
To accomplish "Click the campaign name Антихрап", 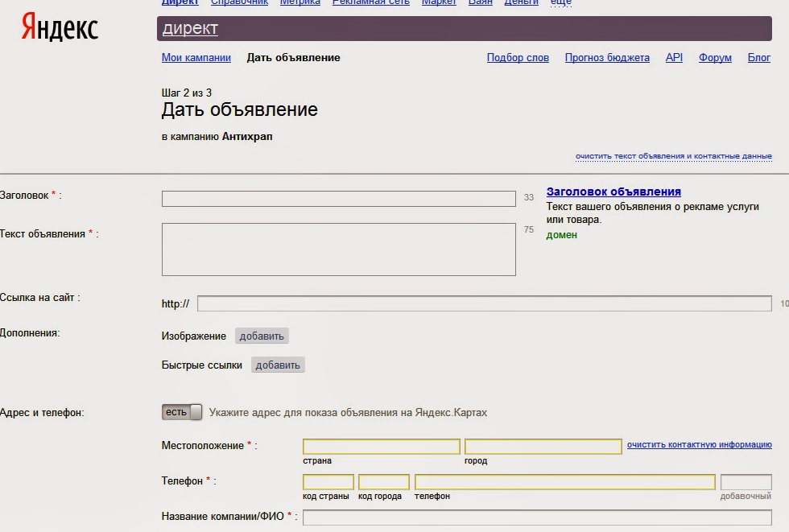I will 247,137.
